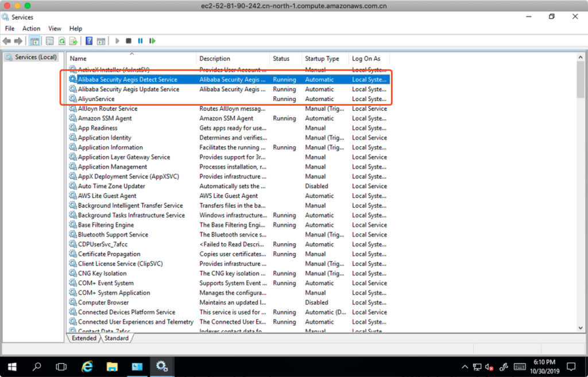The width and height of the screenshot is (588, 377).
Task: Pause the service using the Pause icon
Action: tap(140, 41)
